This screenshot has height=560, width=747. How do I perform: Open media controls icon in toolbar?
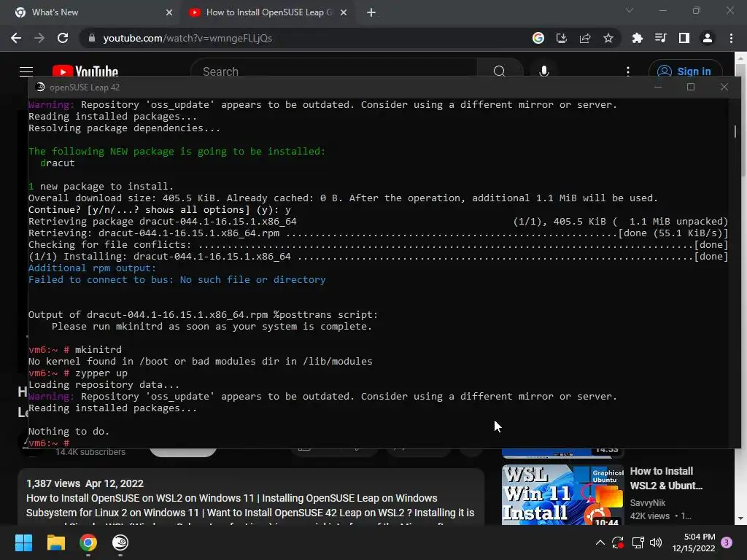(660, 38)
